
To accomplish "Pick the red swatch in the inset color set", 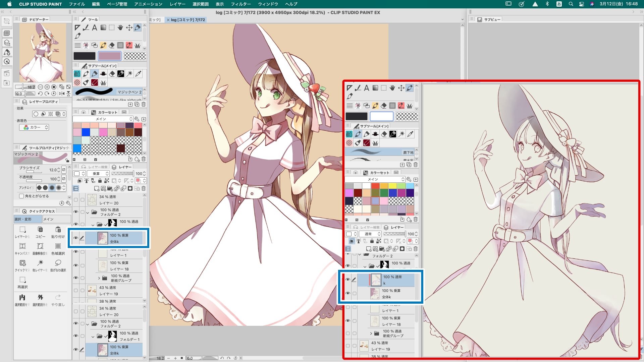I will pyautogui.click(x=375, y=186).
